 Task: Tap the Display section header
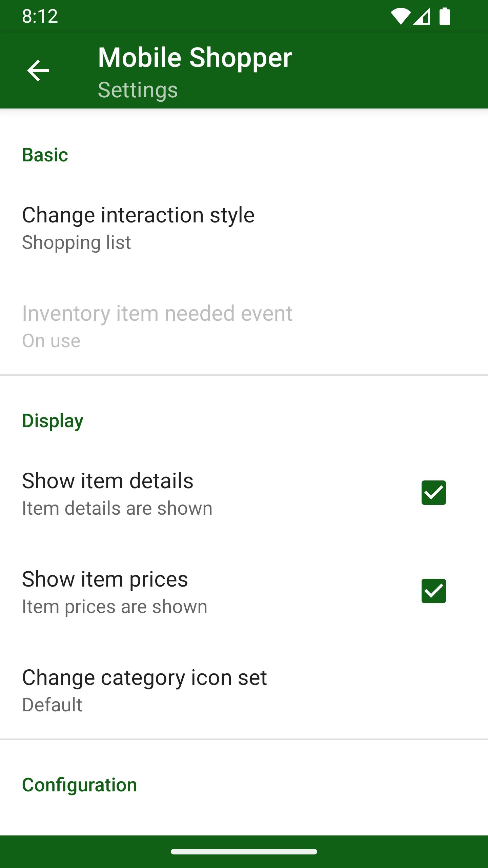click(53, 421)
